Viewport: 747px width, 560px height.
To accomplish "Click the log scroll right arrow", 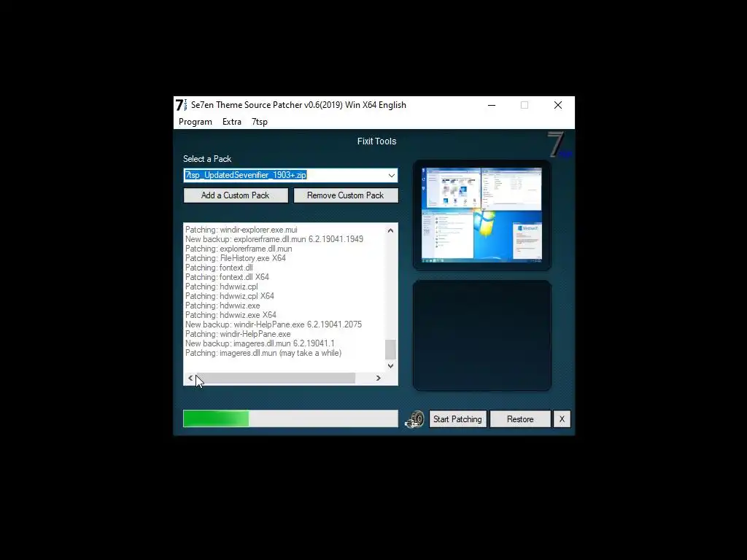I will [x=379, y=378].
